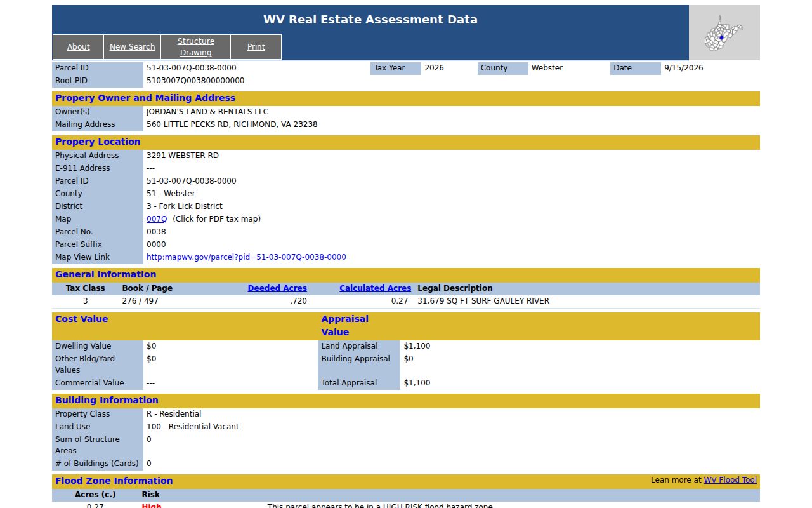Viewport: 812px width, 508px height.
Task: Click the Commercial Value label
Action: pos(89,383)
